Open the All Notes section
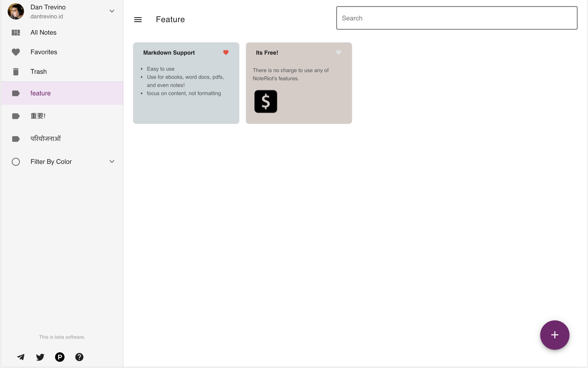Viewport: 588px width, 368px height. point(43,33)
